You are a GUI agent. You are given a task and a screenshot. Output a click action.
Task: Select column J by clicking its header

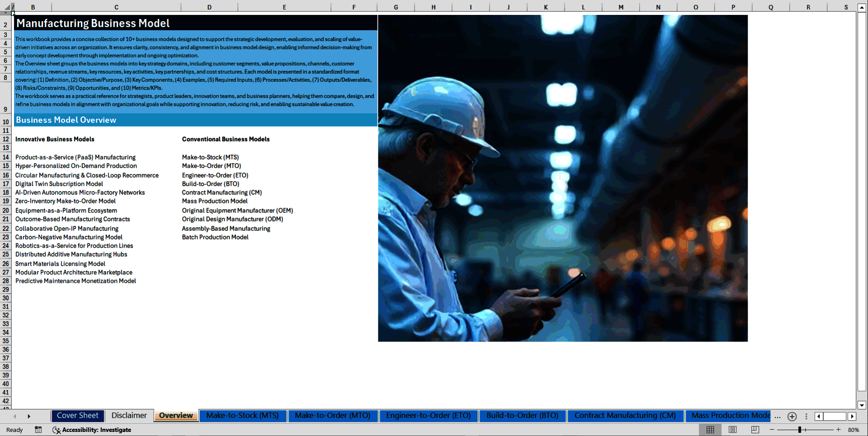[x=508, y=7]
